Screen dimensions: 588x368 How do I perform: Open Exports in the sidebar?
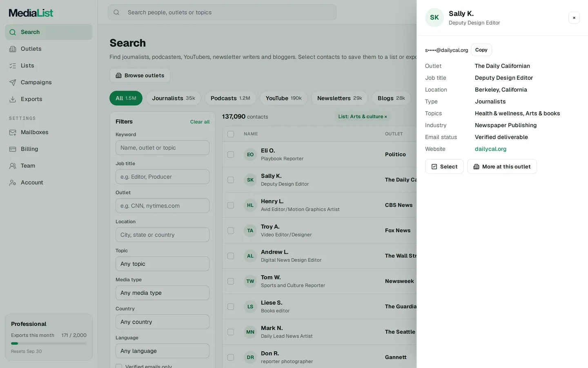click(49, 99)
